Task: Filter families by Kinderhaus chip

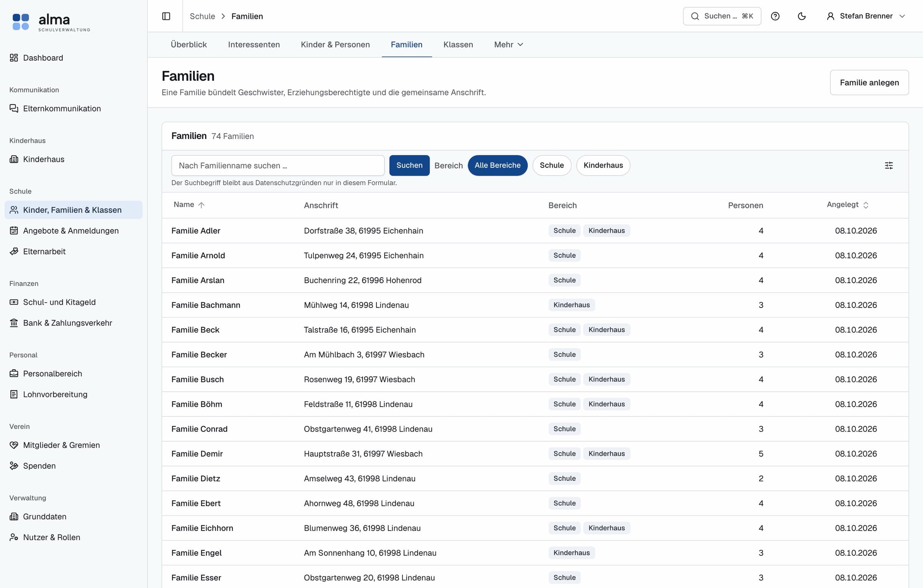Action: [603, 165]
